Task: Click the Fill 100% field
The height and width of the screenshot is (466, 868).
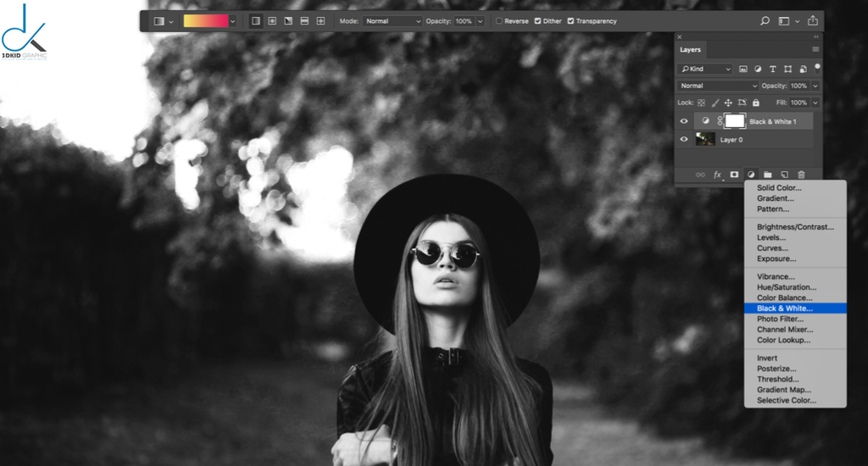Action: coord(799,103)
